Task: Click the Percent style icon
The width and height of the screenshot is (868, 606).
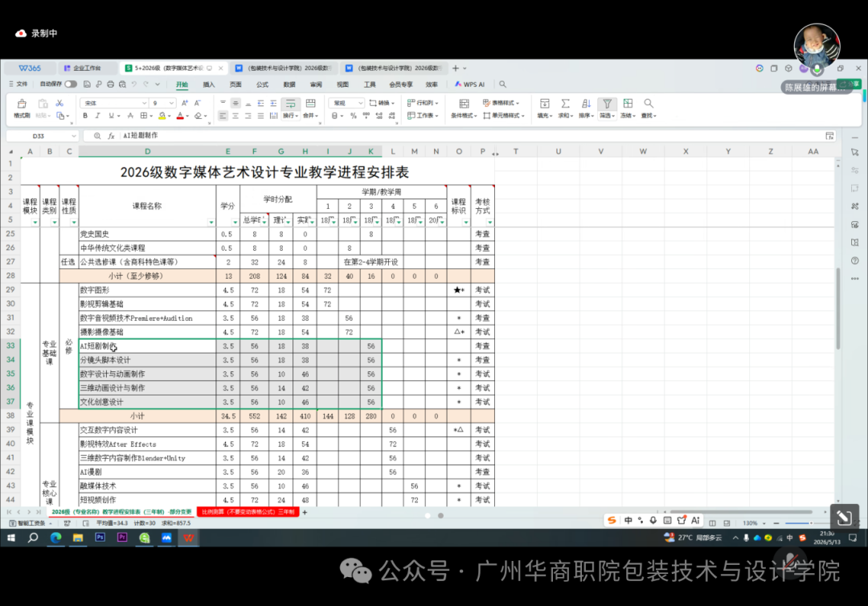Action: coord(353,116)
